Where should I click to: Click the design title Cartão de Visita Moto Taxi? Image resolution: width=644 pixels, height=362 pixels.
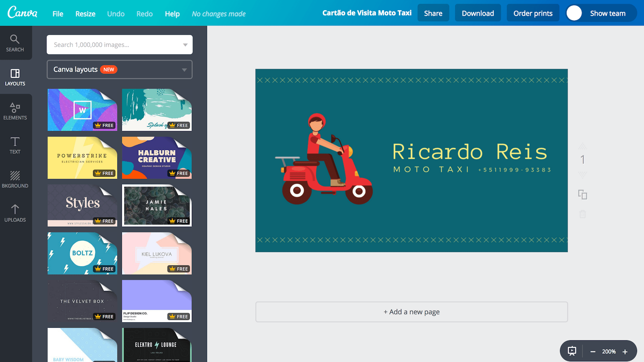[367, 13]
